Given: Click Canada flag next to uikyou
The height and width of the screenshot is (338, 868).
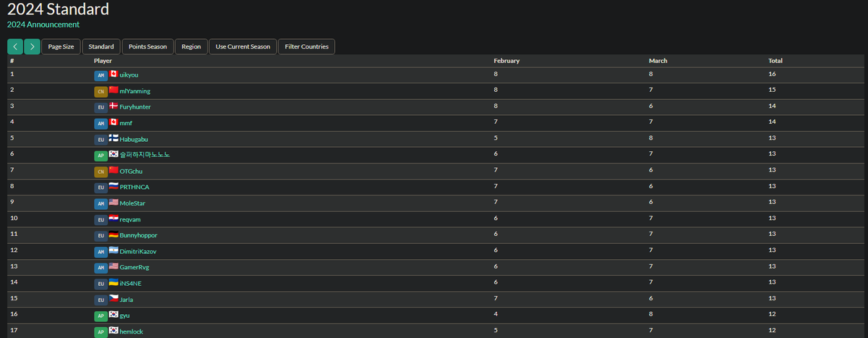Looking at the screenshot, I should [x=114, y=75].
